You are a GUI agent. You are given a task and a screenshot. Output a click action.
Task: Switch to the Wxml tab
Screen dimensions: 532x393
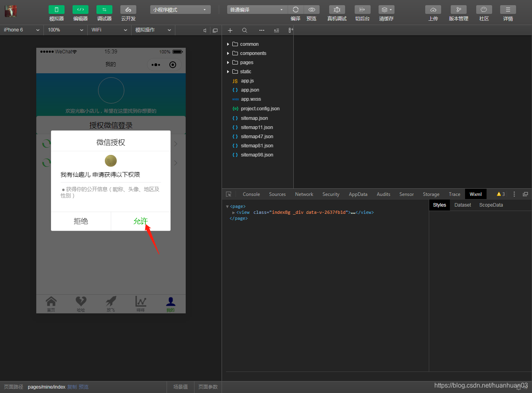coord(476,194)
